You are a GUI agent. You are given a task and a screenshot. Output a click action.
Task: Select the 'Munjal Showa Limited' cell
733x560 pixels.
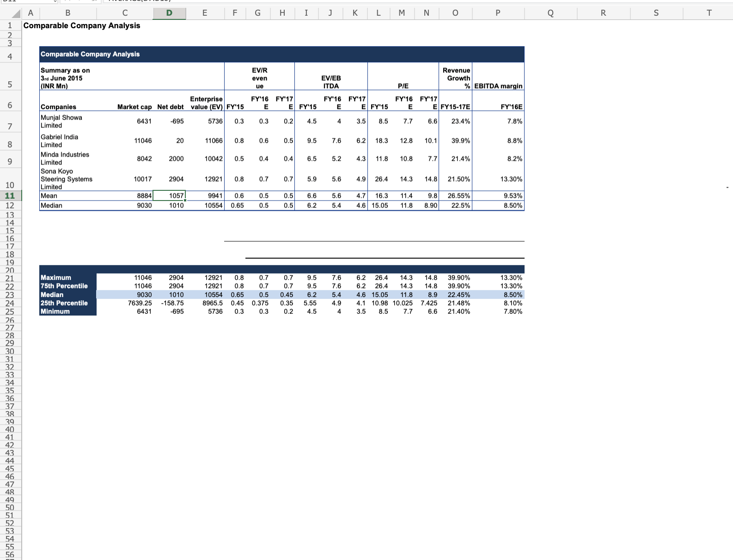(61, 122)
